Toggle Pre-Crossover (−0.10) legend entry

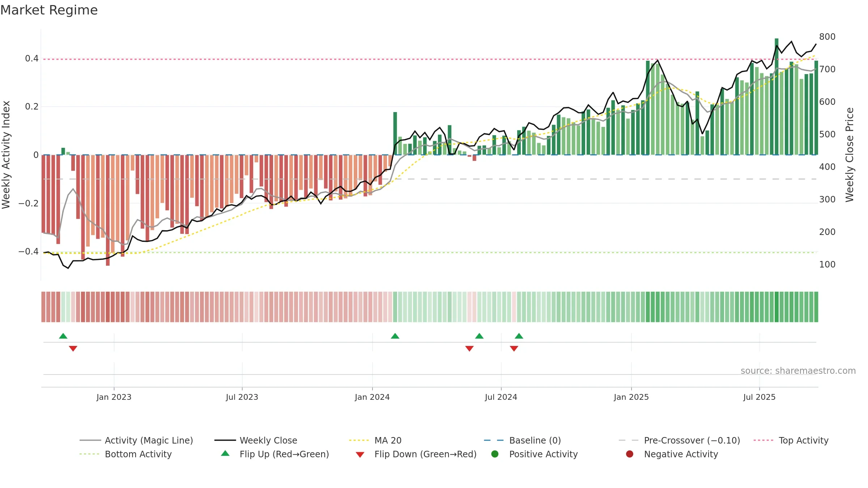[x=679, y=440]
